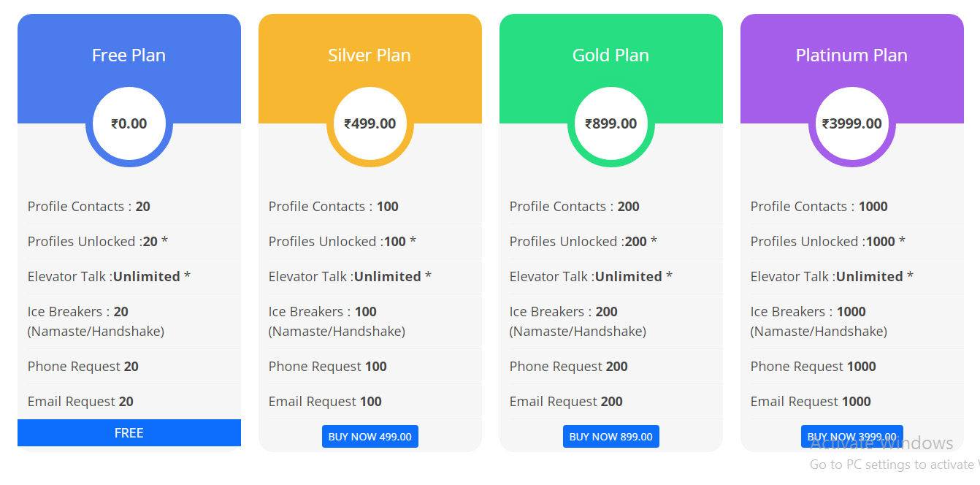Click BUY NOW 899.00 button
Screen dimensions: 980x485
click(x=611, y=437)
